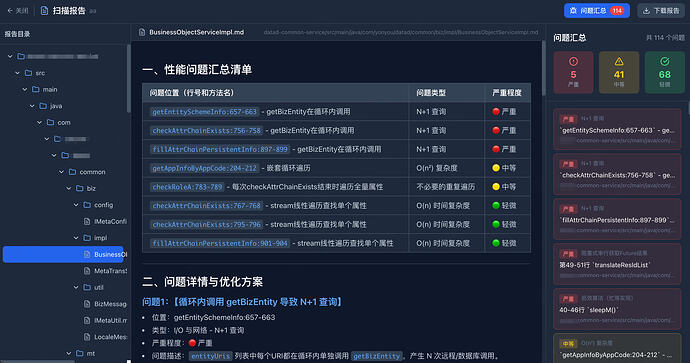The height and width of the screenshot is (363, 690).
Task: Collapse the util folder chevron
Action: [x=76, y=287]
